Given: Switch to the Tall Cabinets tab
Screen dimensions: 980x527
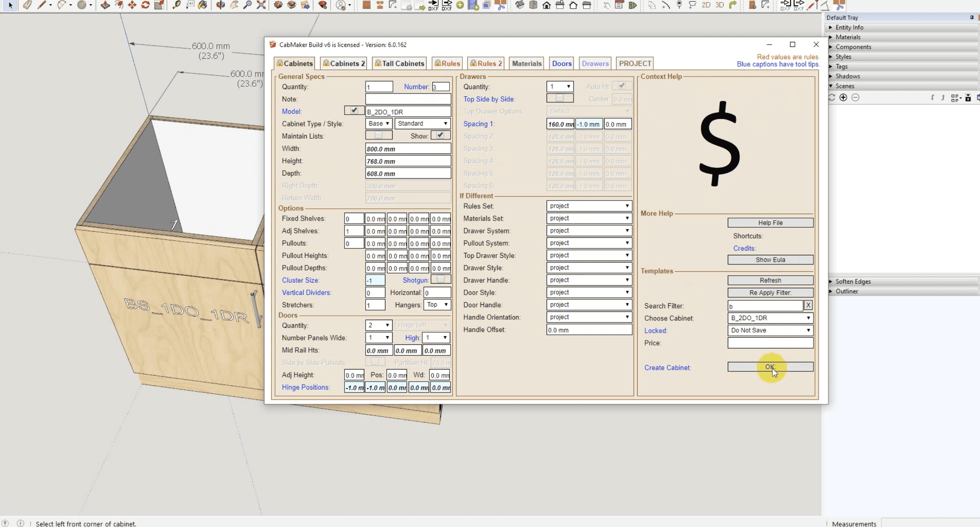Looking at the screenshot, I should pos(399,63).
